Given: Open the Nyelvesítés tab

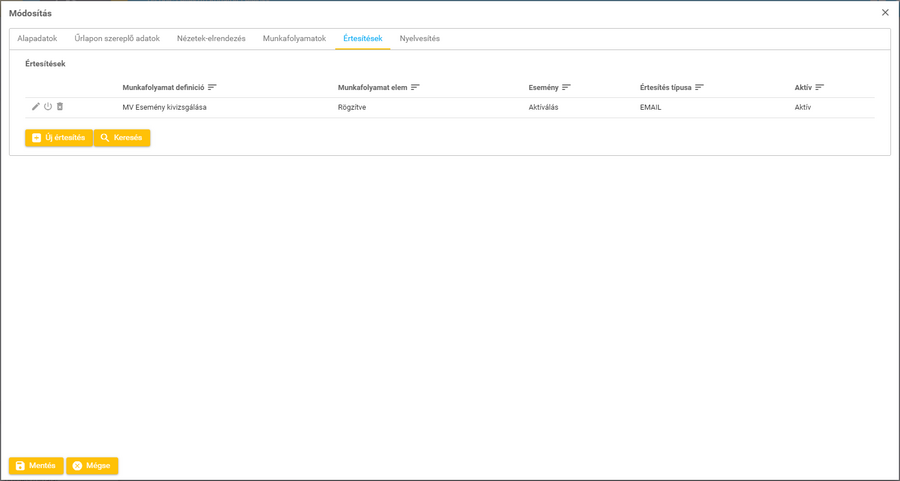Looking at the screenshot, I should click(419, 39).
